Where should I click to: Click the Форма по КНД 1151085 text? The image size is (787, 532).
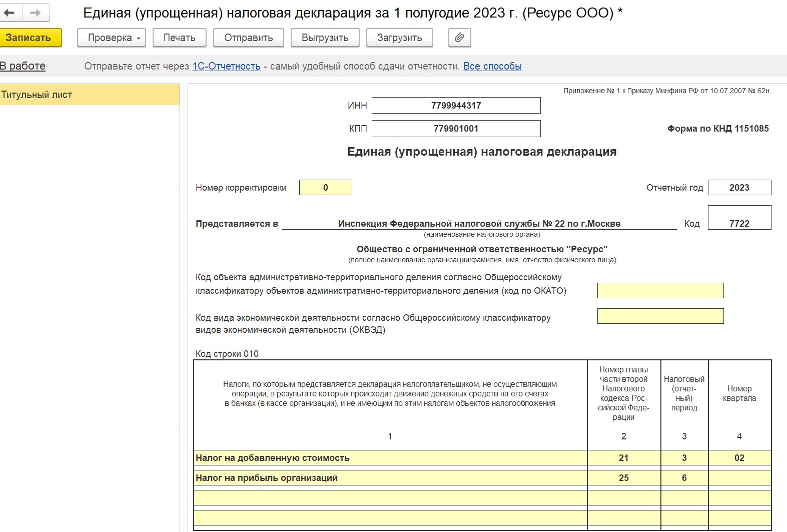click(x=718, y=129)
